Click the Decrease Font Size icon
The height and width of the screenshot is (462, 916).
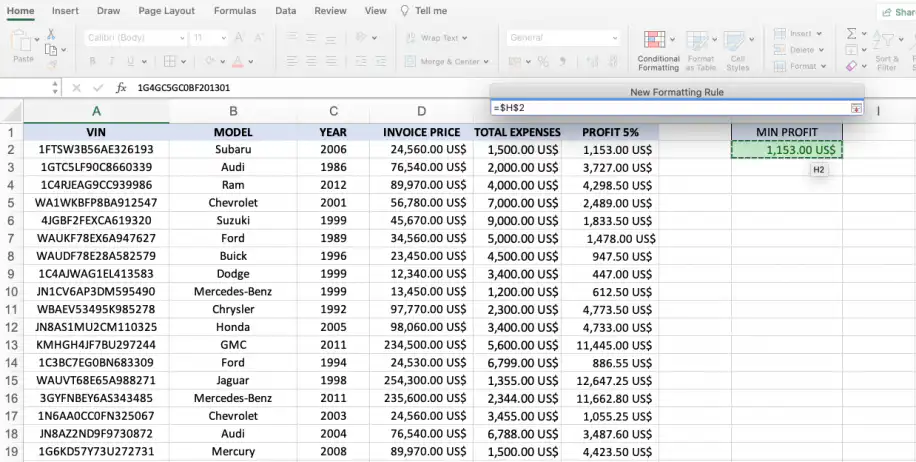point(258,38)
